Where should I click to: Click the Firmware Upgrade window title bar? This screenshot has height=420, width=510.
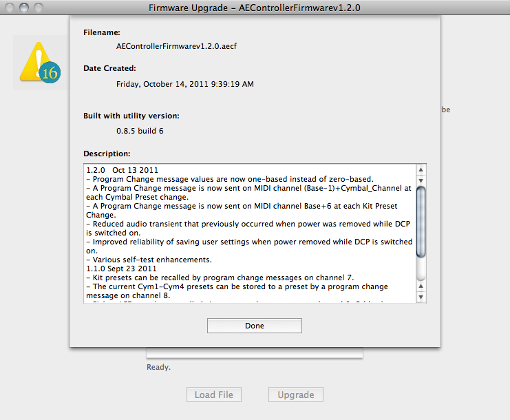click(x=255, y=8)
